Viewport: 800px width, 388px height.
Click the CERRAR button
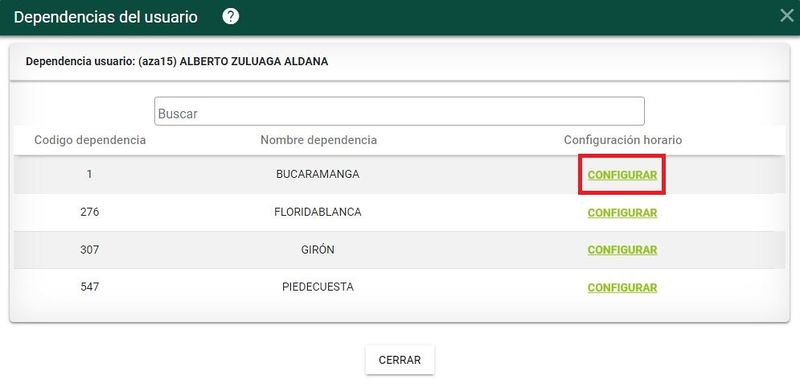tap(400, 360)
